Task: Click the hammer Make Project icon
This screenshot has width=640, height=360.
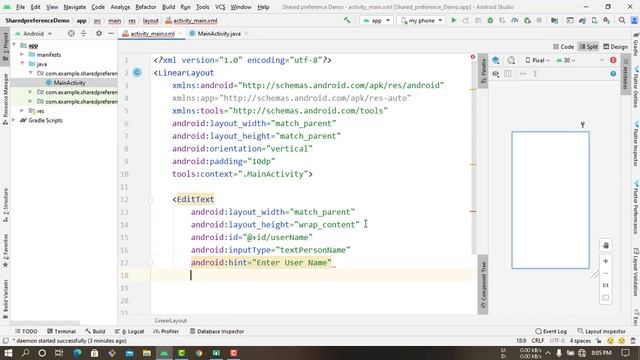Action: pos(347,20)
